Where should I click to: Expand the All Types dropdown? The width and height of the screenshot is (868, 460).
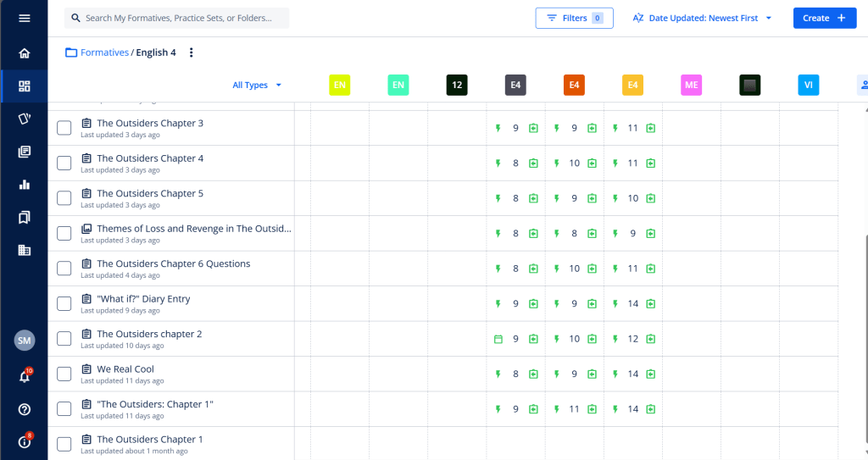(x=257, y=85)
